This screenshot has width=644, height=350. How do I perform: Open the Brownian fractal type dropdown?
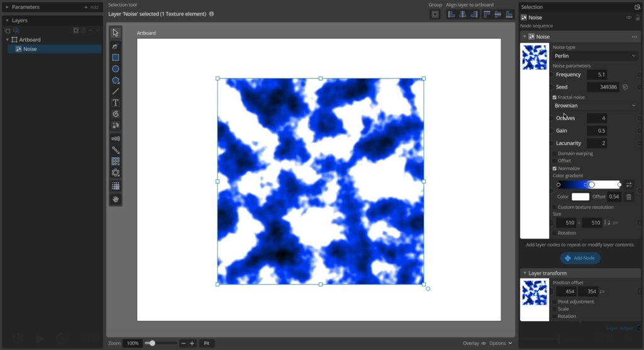[x=595, y=106]
